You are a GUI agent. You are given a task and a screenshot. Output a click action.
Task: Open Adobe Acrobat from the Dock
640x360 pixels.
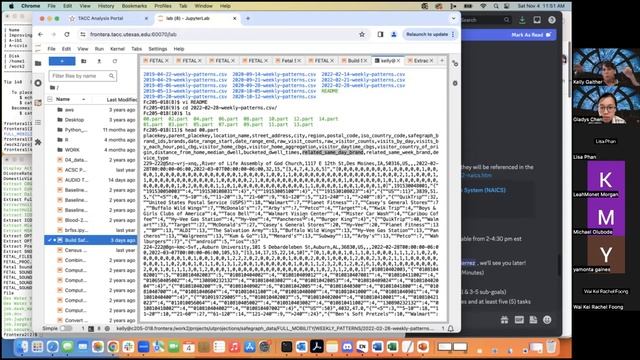[x=316, y=347]
